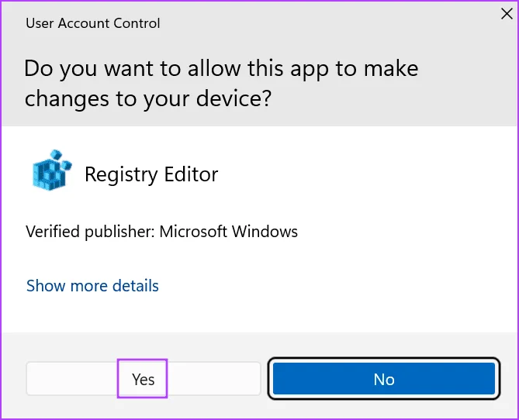Image resolution: width=519 pixels, height=420 pixels.
Task: Click the "Do you want to allow" heading
Action: [221, 83]
